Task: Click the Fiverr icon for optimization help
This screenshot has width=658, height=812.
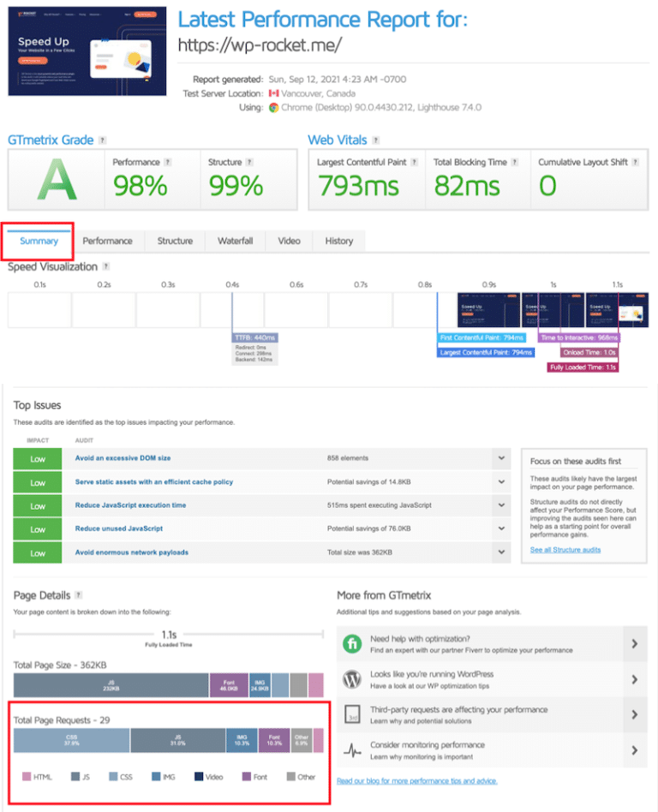Action: point(352,643)
